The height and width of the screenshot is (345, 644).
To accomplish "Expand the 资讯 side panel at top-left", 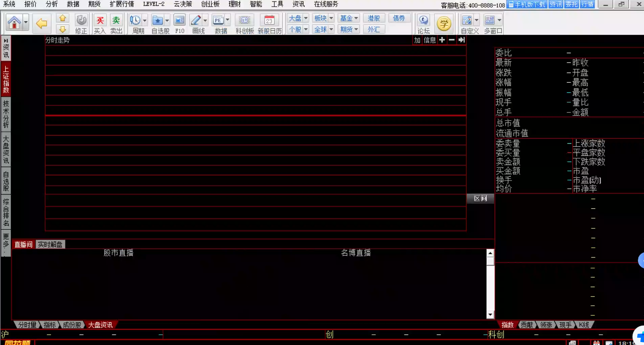I will pos(6,48).
